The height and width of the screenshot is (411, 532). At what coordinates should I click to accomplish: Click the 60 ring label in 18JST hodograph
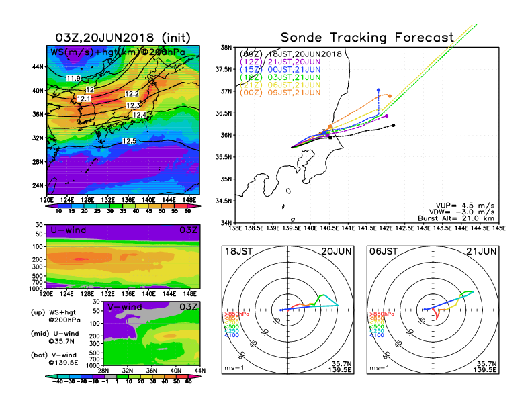[x=241, y=355]
